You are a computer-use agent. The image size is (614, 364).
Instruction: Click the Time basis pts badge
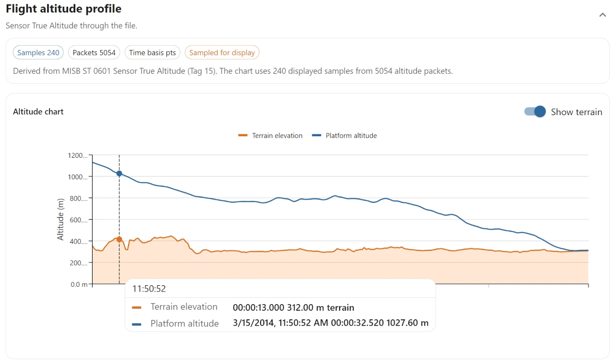pyautogui.click(x=152, y=52)
